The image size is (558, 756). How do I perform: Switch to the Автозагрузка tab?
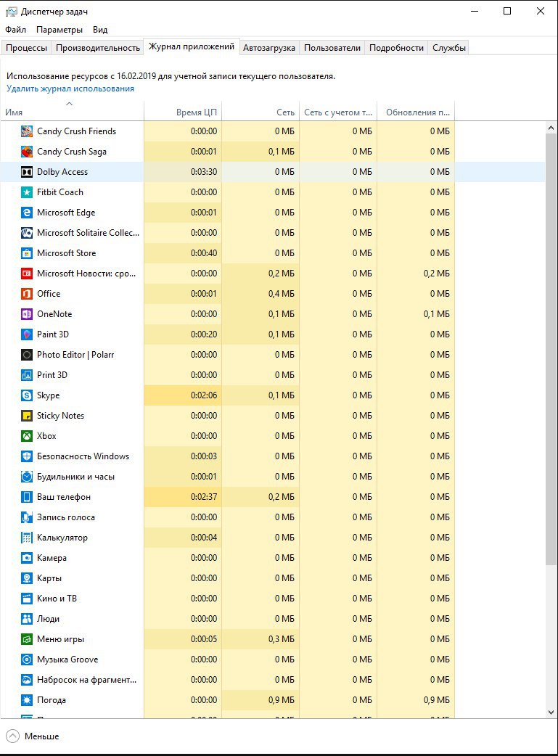point(269,48)
